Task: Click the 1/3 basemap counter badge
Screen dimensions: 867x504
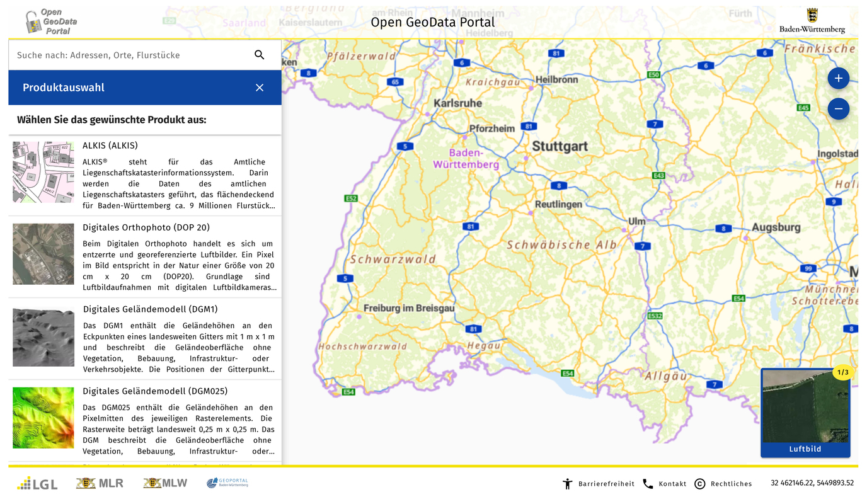Action: pyautogui.click(x=843, y=372)
